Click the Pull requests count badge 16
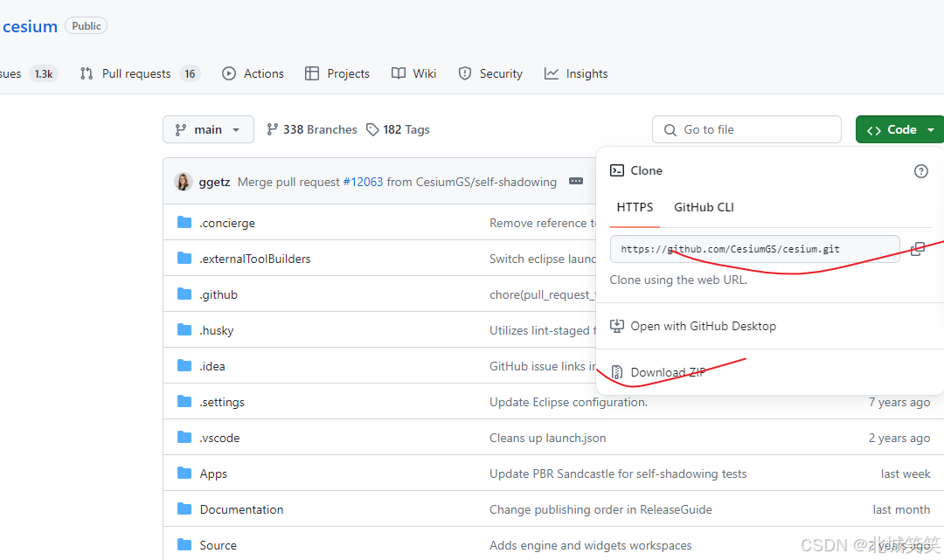Screen dimensions: 944x560 (190, 73)
